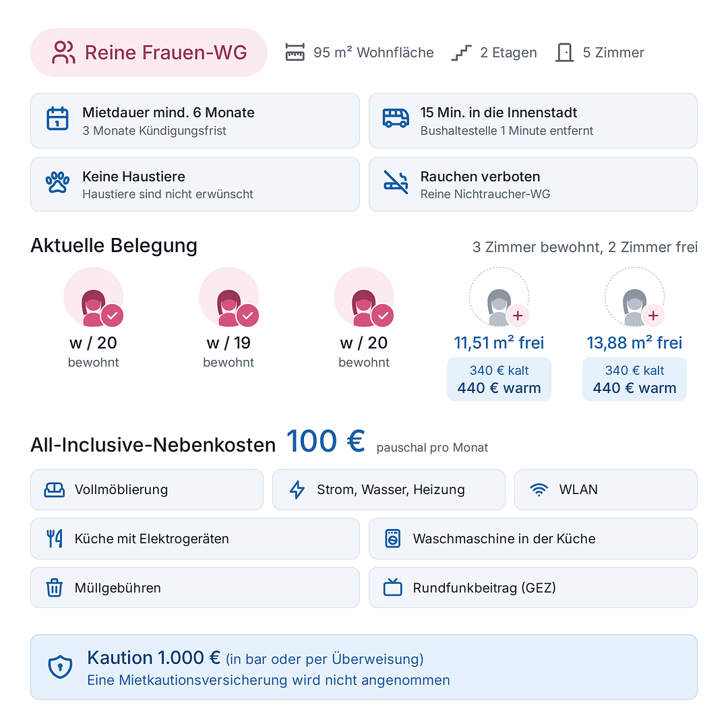Click 'Bushaltestelle 1 Minute entfernt' subtitle
The width and height of the screenshot is (728, 728).
(506, 131)
